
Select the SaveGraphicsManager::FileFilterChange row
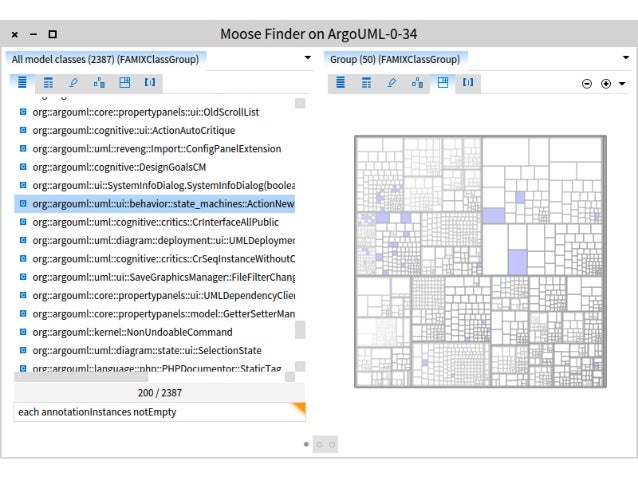(155, 277)
